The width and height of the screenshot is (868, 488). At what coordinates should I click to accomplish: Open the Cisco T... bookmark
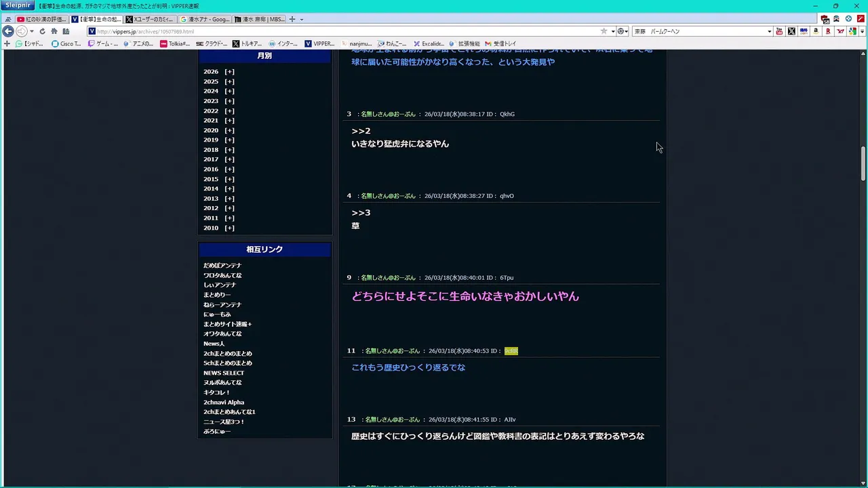tap(66, 44)
